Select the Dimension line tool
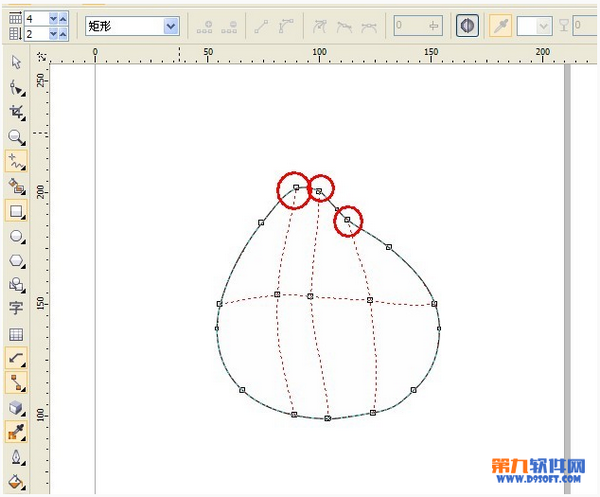The width and height of the screenshot is (600, 497). coord(16,358)
